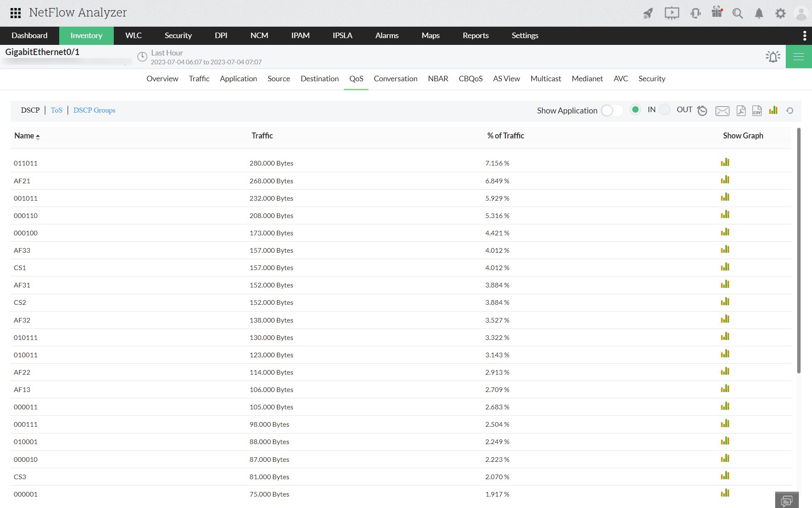
Task: Export report as PDF icon
Action: click(x=741, y=111)
